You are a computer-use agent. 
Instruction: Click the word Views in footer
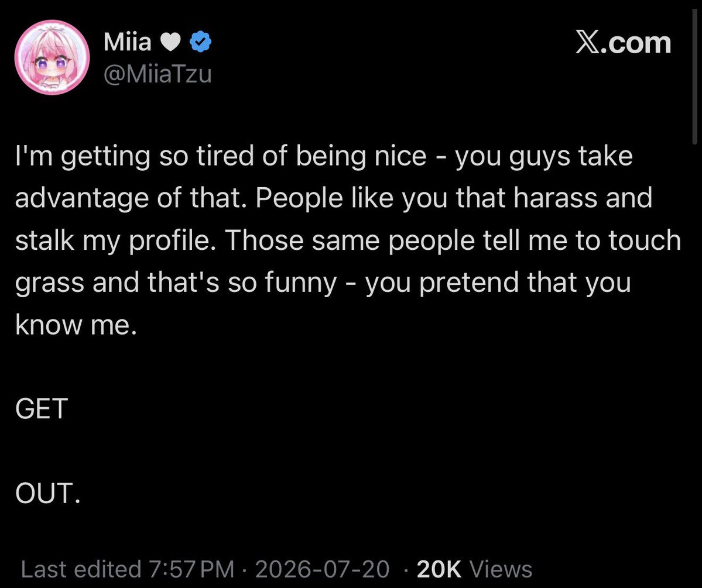[501, 569]
